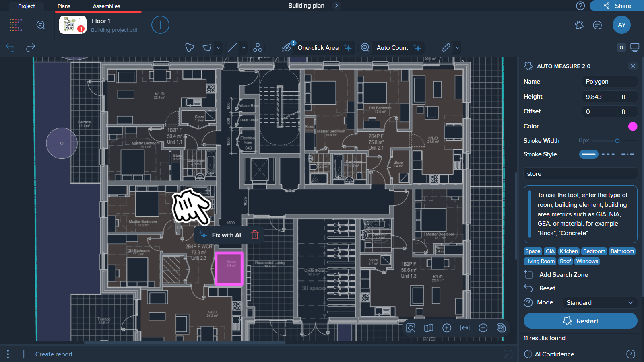Expand line tool options dropdown

tap(244, 48)
